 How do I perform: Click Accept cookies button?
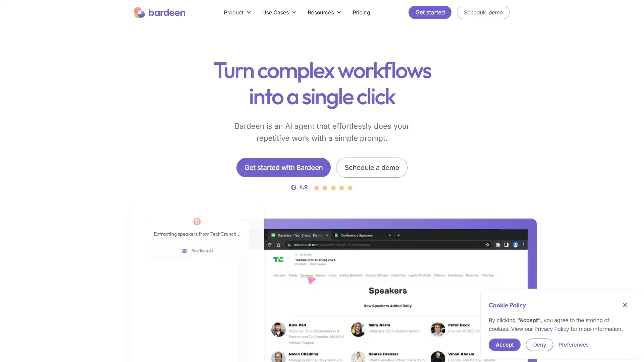pos(504,344)
